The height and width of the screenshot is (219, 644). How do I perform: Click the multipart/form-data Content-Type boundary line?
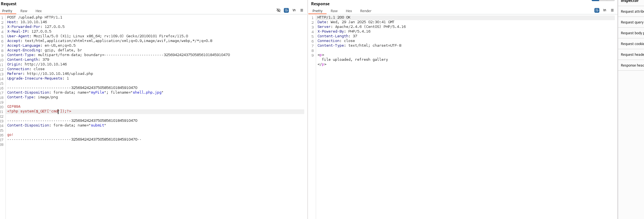[118, 55]
